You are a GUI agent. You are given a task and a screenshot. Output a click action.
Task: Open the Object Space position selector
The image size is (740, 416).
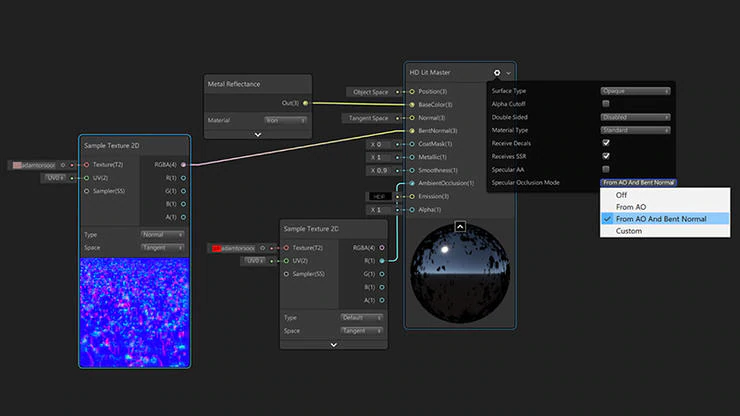coord(370,92)
